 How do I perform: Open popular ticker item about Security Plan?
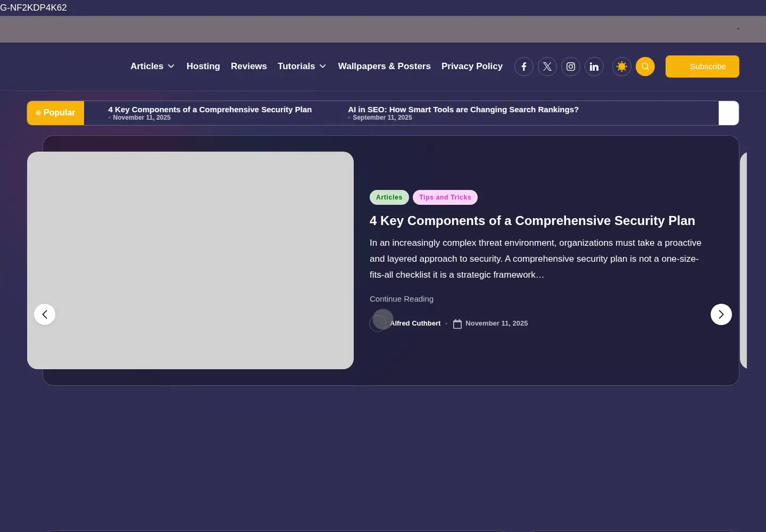tap(210, 110)
